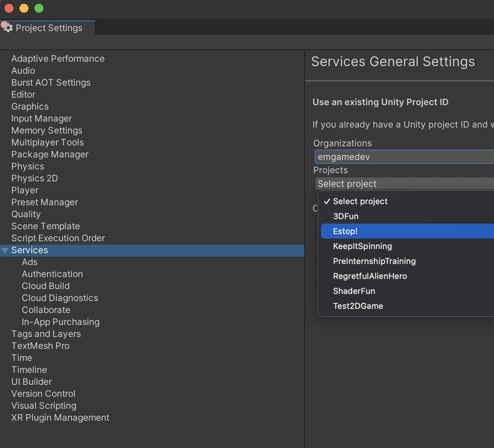Viewport: 494px width, 448px height.
Task: Click the Projects dropdown field
Action: 405,184
